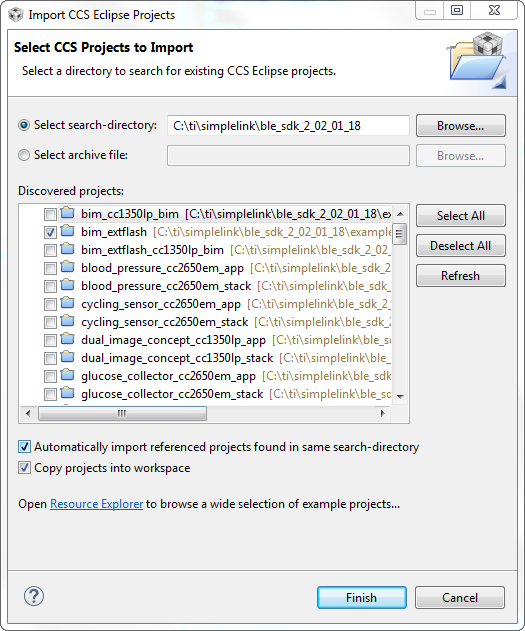Click the search-directory path text field

coord(288,126)
